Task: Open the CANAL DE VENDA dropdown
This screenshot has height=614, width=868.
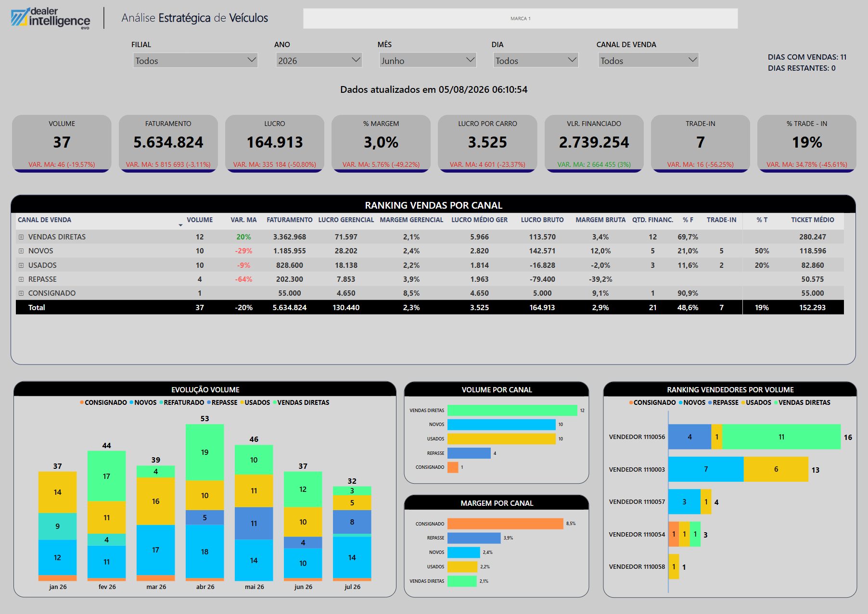Action: (x=649, y=61)
